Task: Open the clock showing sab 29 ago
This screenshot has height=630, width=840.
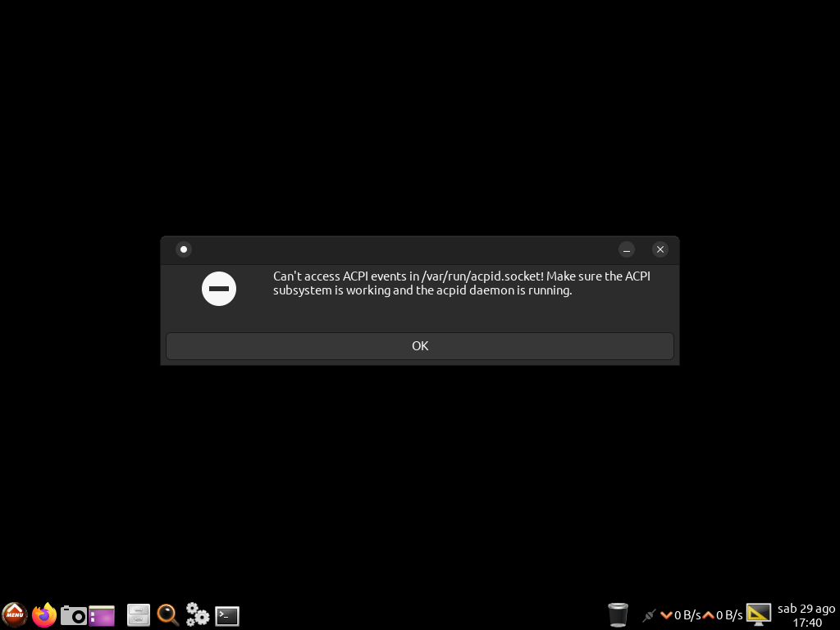Action: pos(806,615)
